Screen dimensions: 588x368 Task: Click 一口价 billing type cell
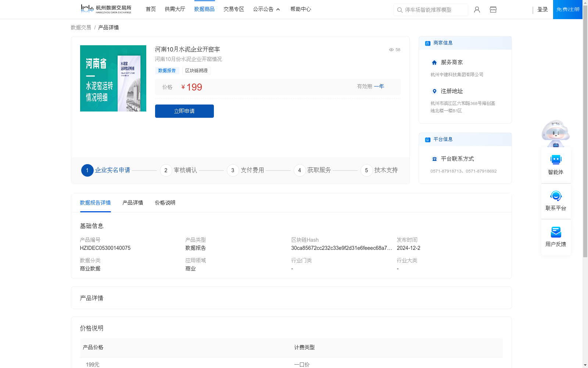click(x=302, y=364)
